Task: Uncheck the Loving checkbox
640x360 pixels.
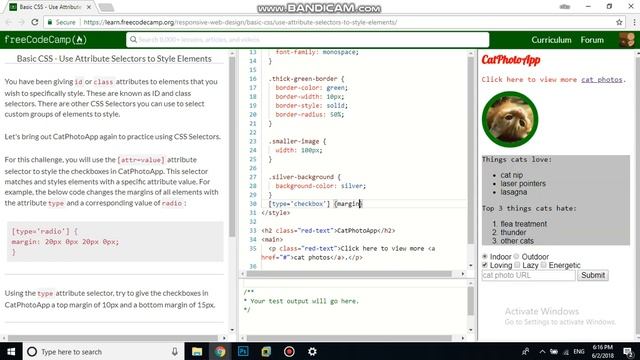Action: coord(485,265)
